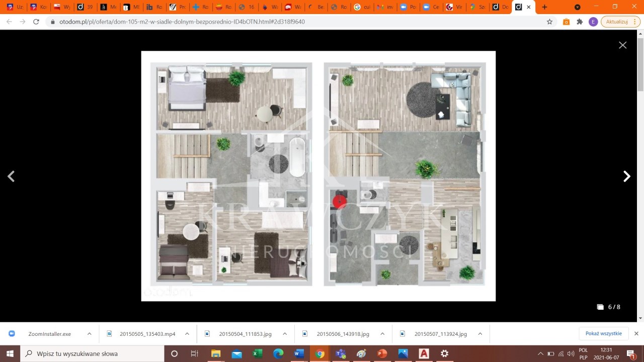
Task: Open the Mail app on taskbar
Action: (x=236, y=353)
